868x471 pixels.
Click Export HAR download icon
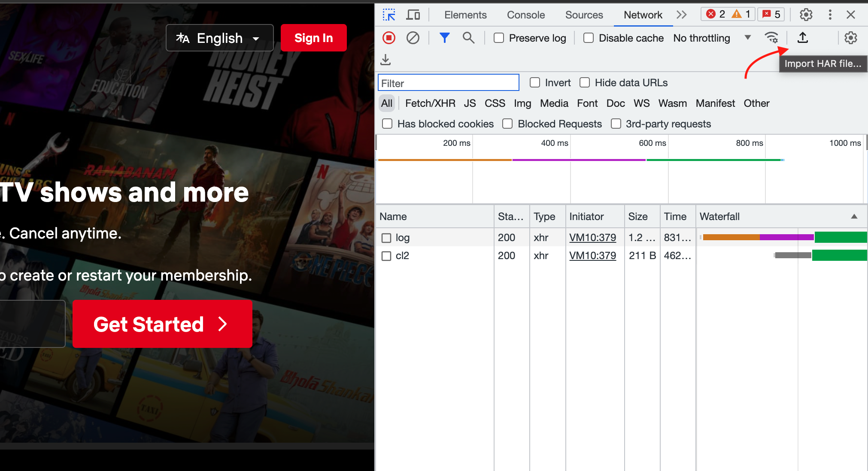coord(385,60)
